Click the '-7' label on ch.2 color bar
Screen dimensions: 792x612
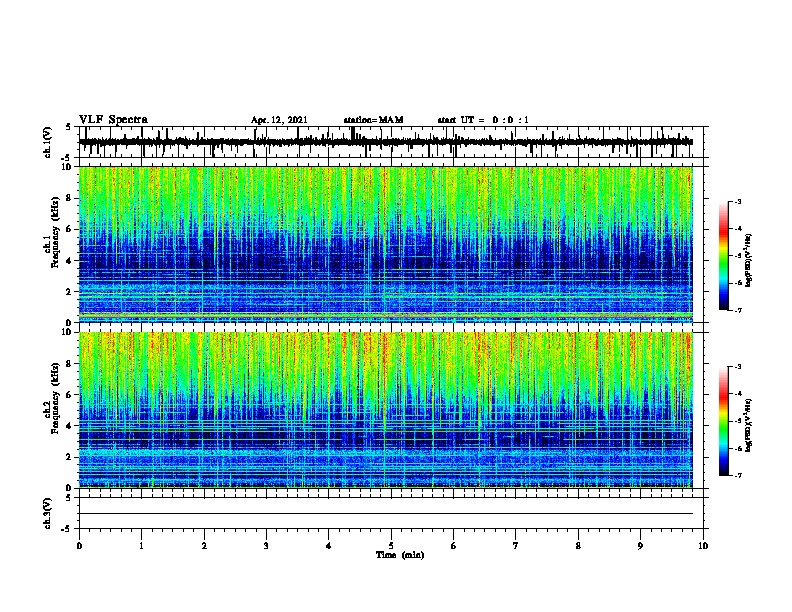click(738, 476)
